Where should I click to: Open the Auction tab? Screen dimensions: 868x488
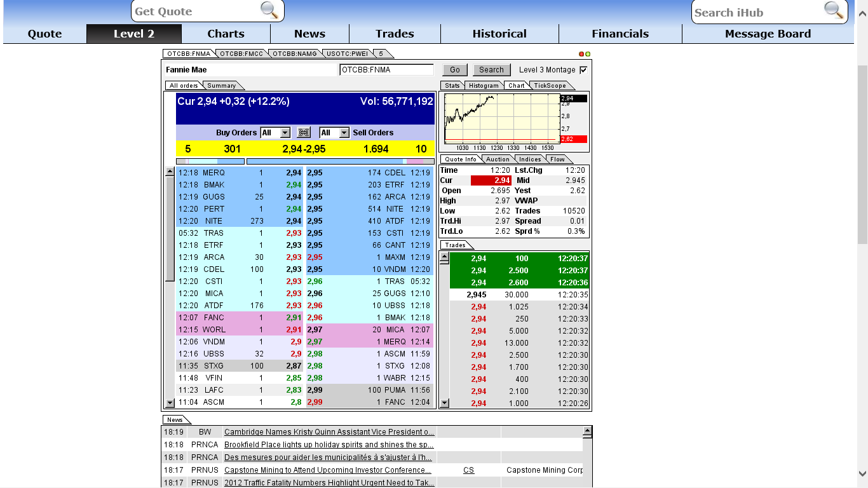point(497,159)
